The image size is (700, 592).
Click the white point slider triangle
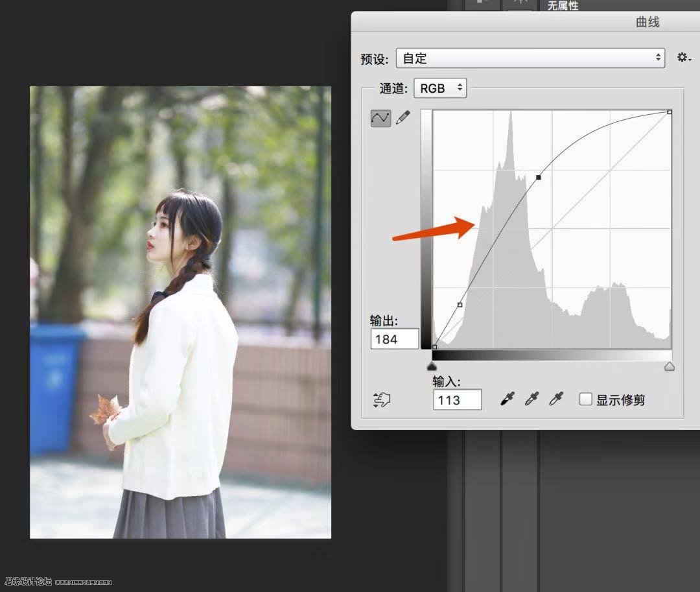[670, 366]
